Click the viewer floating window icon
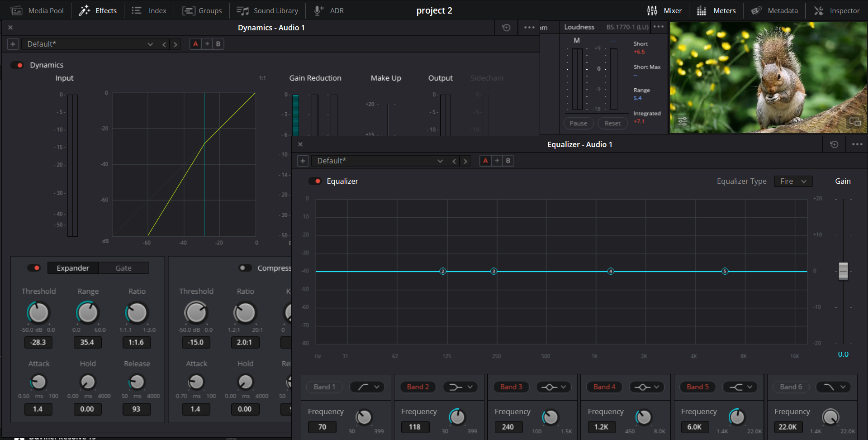The width and height of the screenshot is (868, 440). pyautogui.click(x=855, y=121)
